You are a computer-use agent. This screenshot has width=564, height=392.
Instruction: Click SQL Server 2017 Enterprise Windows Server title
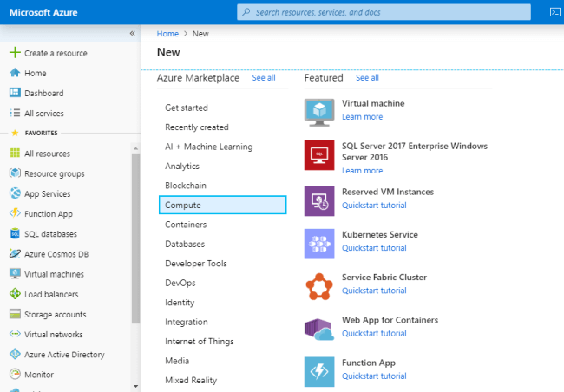pyautogui.click(x=415, y=152)
